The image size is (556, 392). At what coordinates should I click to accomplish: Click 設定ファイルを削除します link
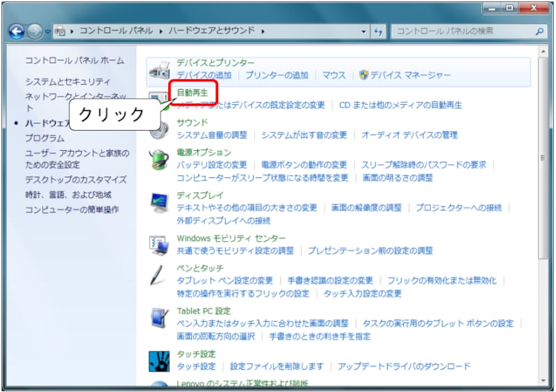277,366
